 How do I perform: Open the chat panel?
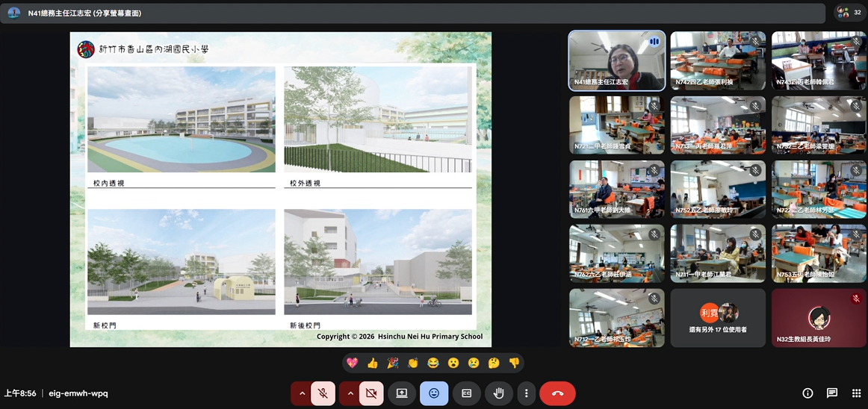[832, 393]
